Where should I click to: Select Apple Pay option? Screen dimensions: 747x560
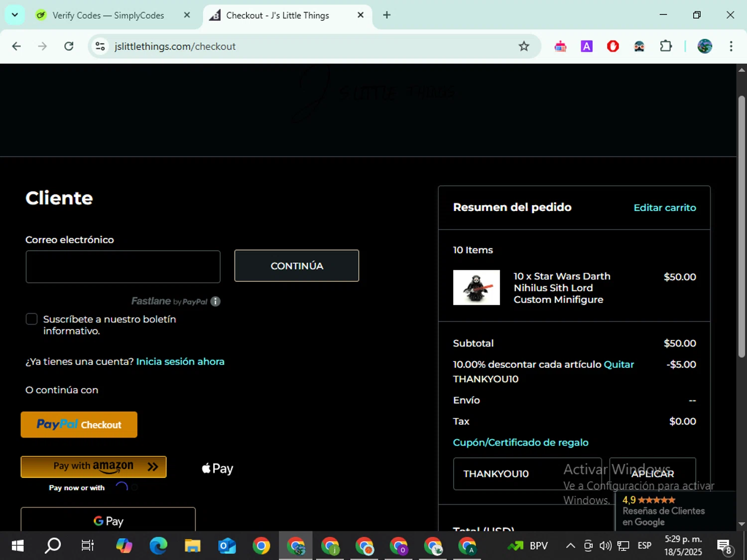[218, 468]
